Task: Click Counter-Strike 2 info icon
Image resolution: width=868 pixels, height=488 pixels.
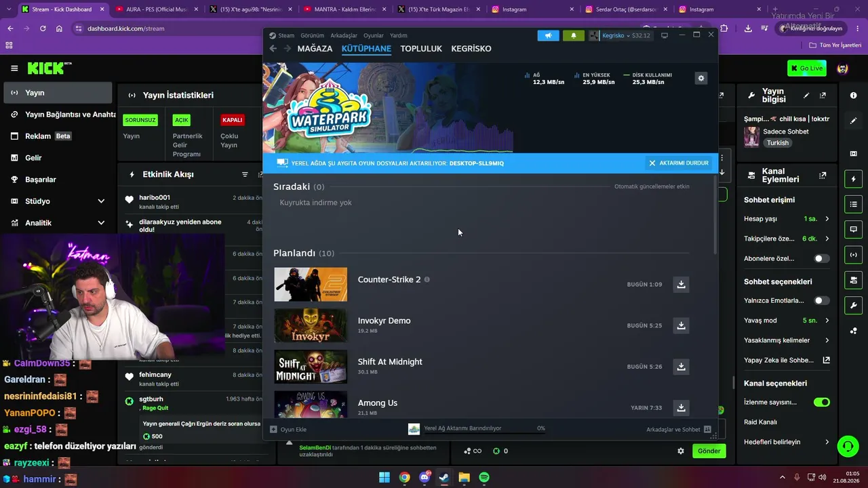Action: (x=427, y=279)
